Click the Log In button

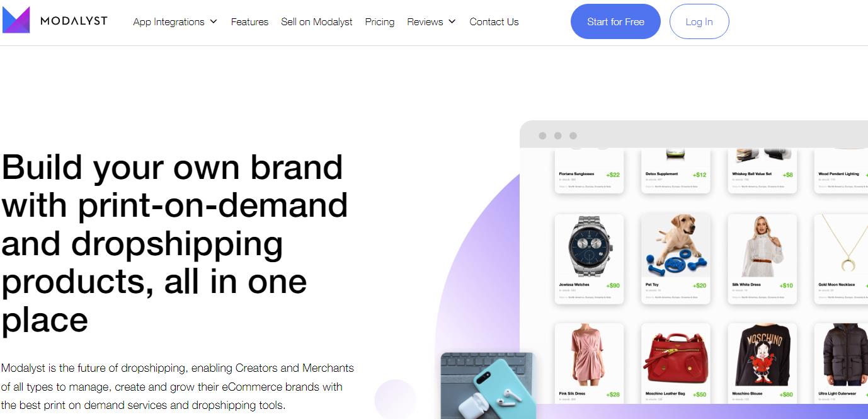pos(699,21)
